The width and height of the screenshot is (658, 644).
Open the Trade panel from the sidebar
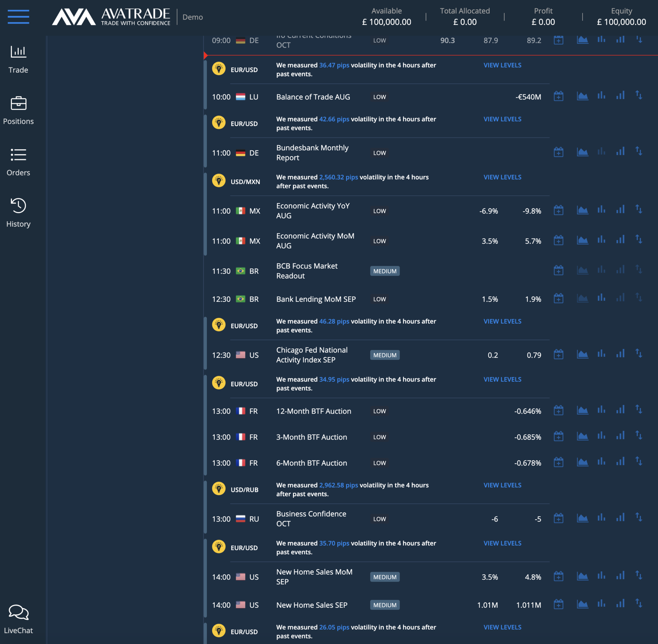coord(18,59)
